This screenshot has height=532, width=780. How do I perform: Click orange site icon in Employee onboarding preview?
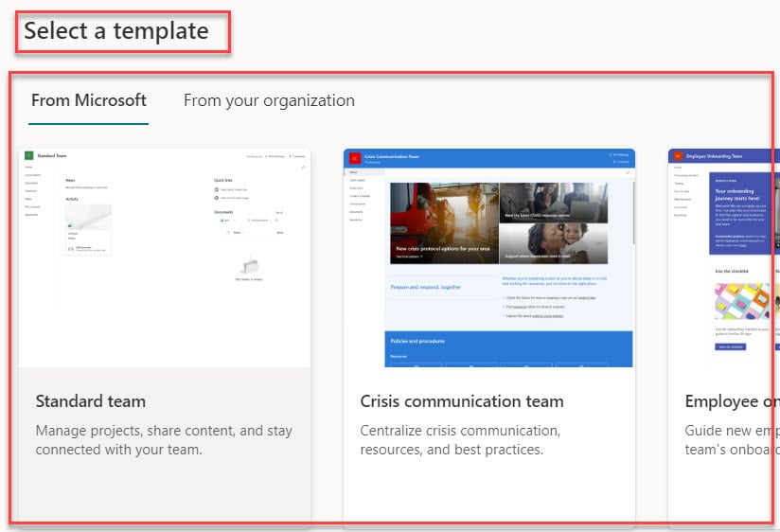(x=678, y=156)
